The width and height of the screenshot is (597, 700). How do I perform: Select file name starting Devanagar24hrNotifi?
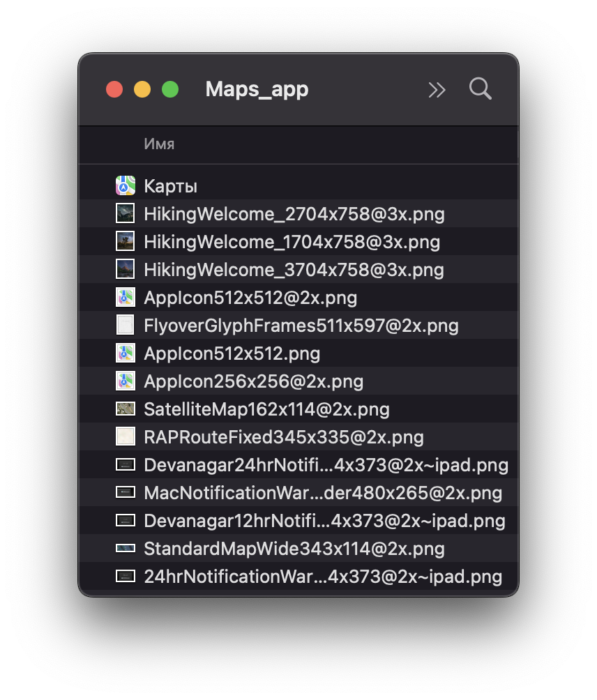[326, 465]
